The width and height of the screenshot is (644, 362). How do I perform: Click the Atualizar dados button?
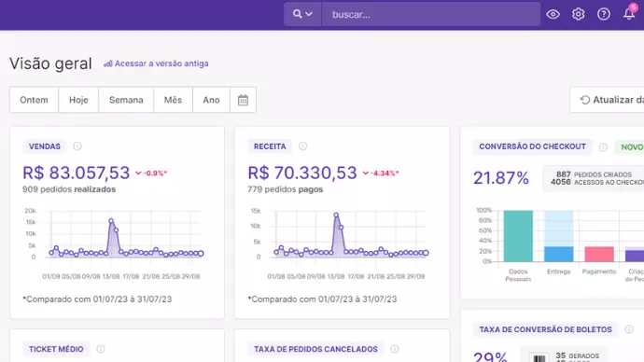607,100
